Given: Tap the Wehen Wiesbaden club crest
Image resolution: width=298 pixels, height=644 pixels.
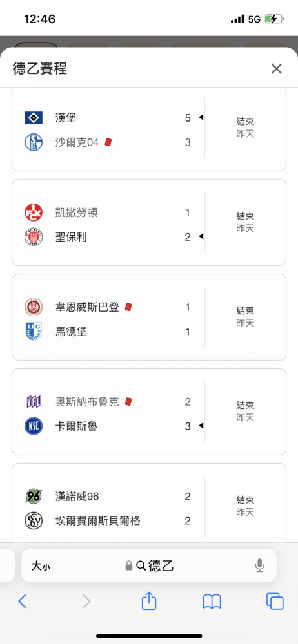Looking at the screenshot, I should point(34,307).
